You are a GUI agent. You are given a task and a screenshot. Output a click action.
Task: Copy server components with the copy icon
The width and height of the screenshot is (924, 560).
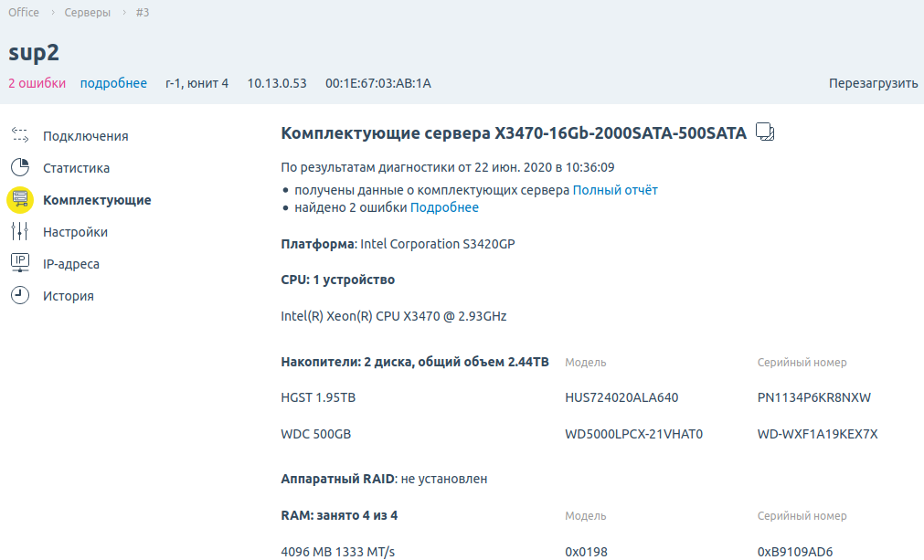(x=765, y=132)
